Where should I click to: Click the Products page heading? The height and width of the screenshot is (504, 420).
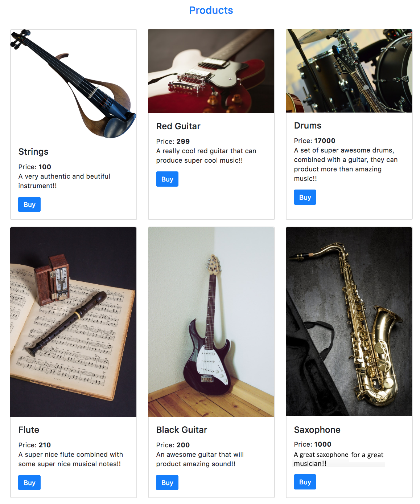pyautogui.click(x=211, y=10)
